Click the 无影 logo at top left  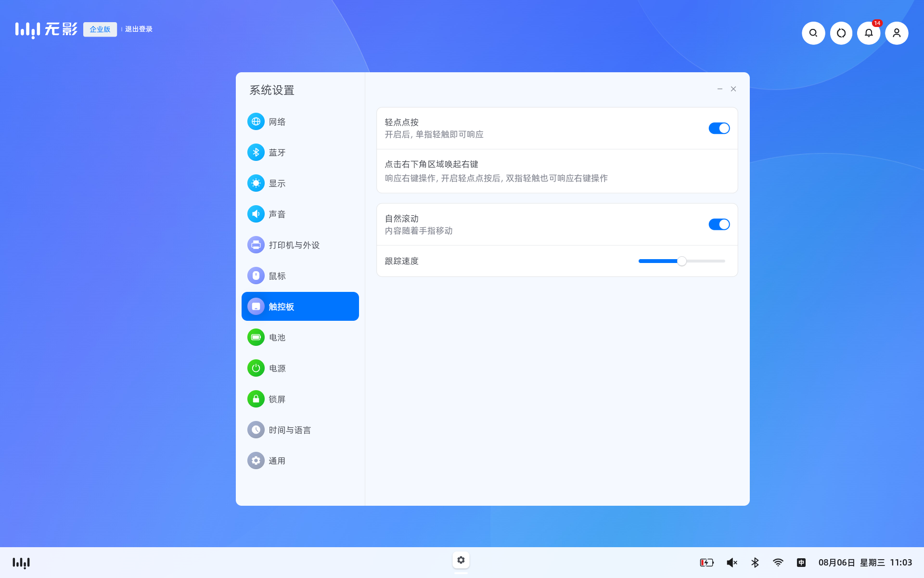click(x=46, y=29)
